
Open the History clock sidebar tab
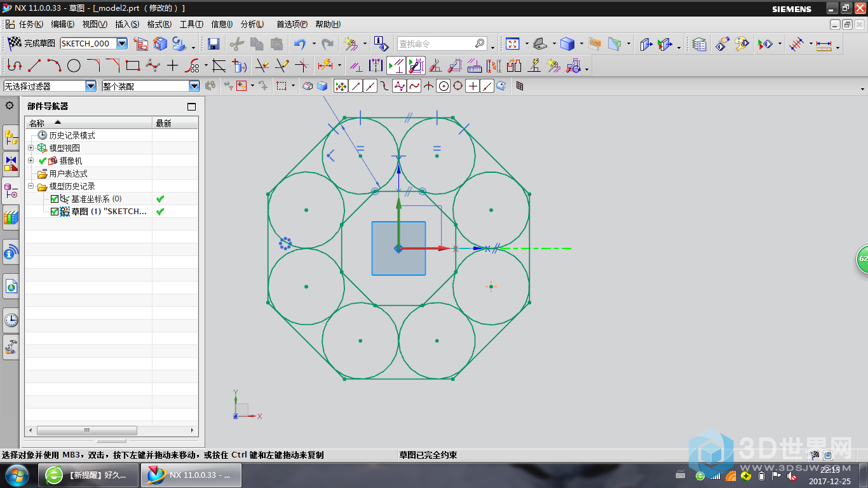pos(11,320)
